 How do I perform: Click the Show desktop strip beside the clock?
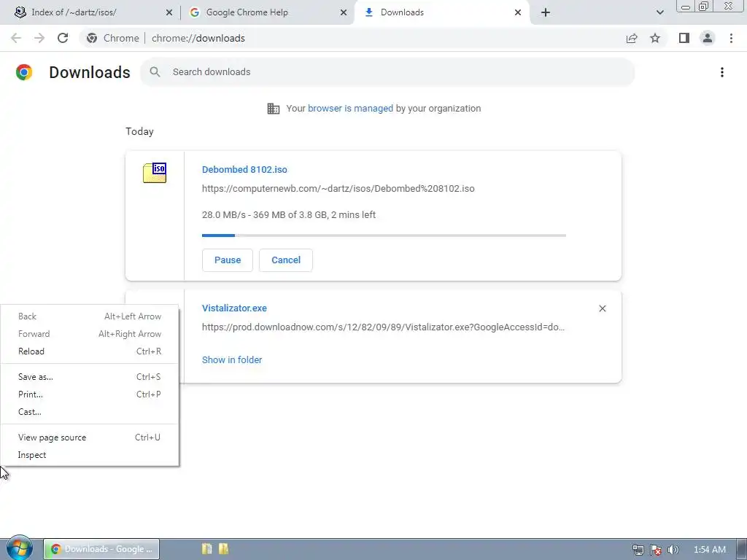(742, 549)
